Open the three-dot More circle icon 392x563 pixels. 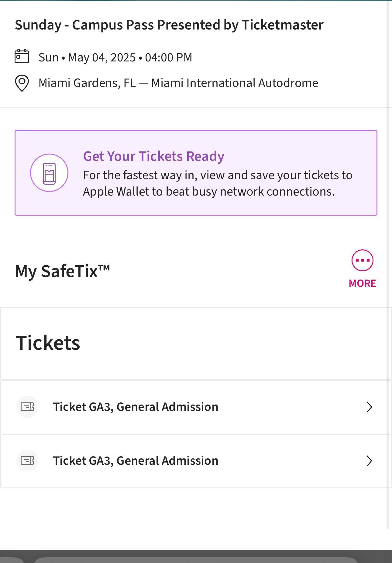[x=362, y=260]
